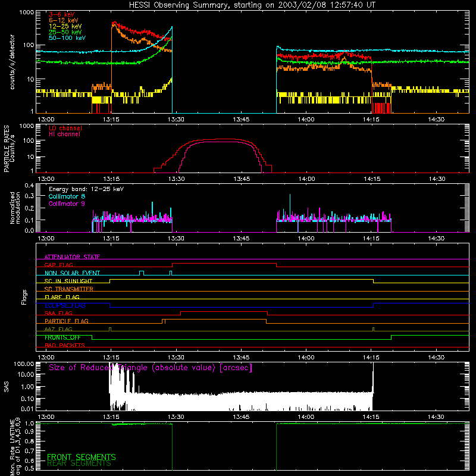Click the 0.4 y-axis value on the modulation plot

29,185
